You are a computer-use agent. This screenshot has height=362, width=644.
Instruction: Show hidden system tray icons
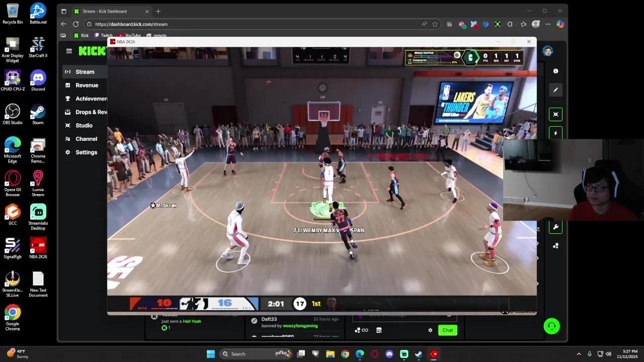click(579, 354)
